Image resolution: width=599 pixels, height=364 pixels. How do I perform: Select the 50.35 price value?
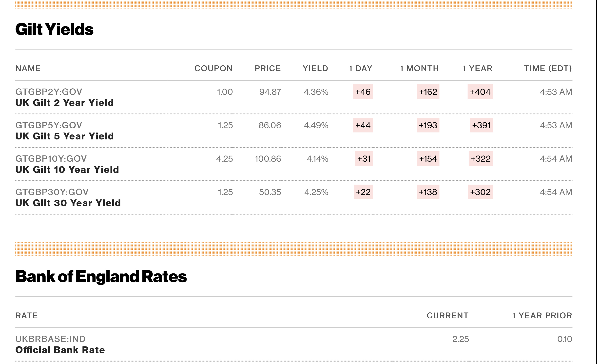tap(270, 192)
